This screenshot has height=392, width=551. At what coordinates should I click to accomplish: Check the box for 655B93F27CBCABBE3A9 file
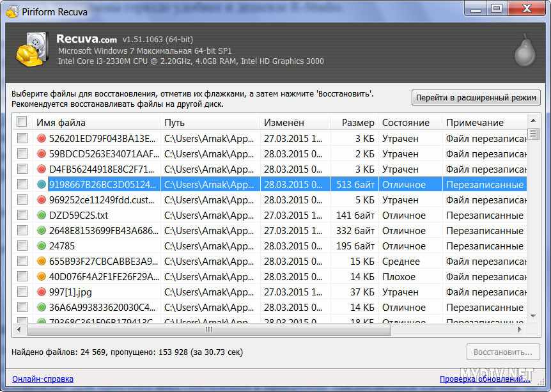22,261
